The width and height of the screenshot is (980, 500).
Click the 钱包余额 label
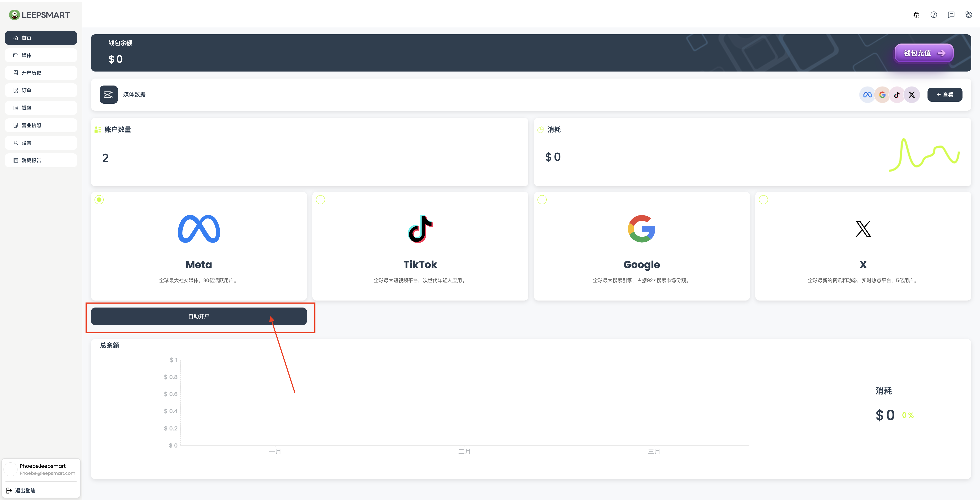click(121, 43)
